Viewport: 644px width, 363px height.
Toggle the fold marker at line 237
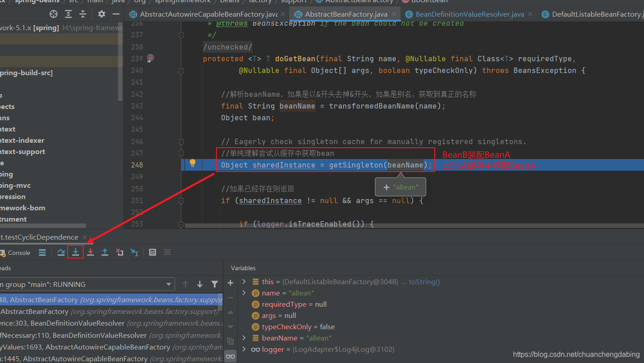point(181,35)
